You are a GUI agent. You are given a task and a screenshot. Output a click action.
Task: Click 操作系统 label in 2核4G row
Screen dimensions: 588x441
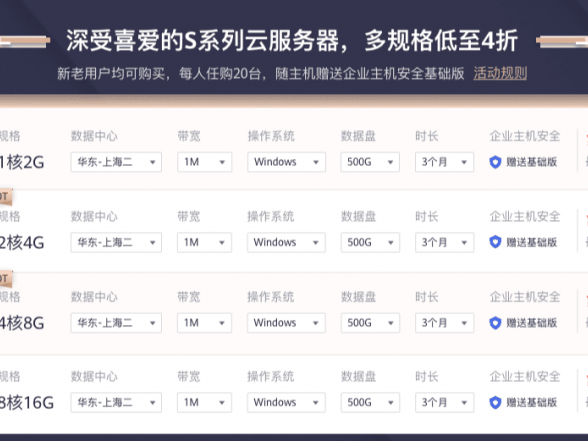[x=271, y=216]
